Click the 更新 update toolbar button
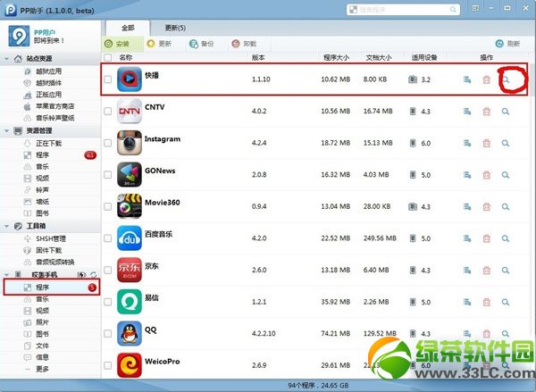 pos(159,44)
